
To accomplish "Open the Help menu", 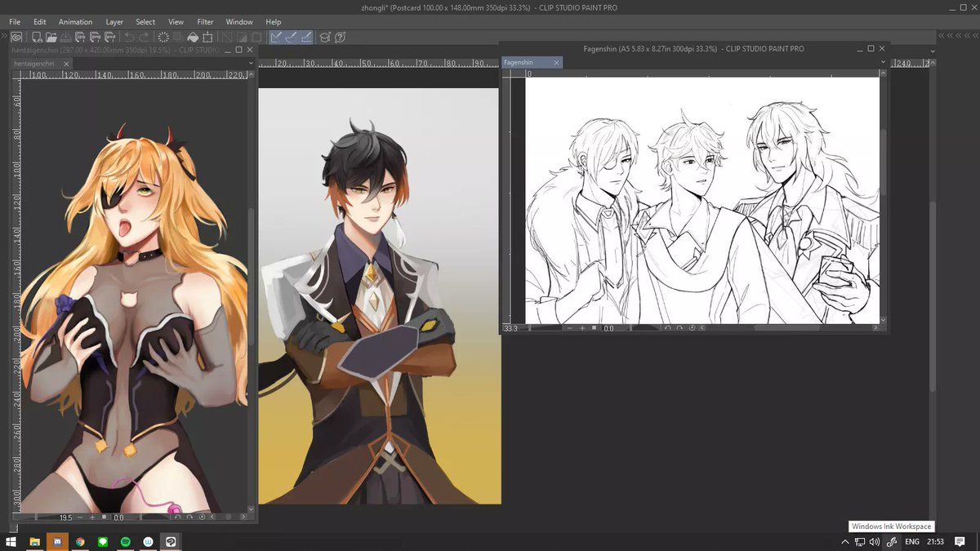I will coord(274,22).
